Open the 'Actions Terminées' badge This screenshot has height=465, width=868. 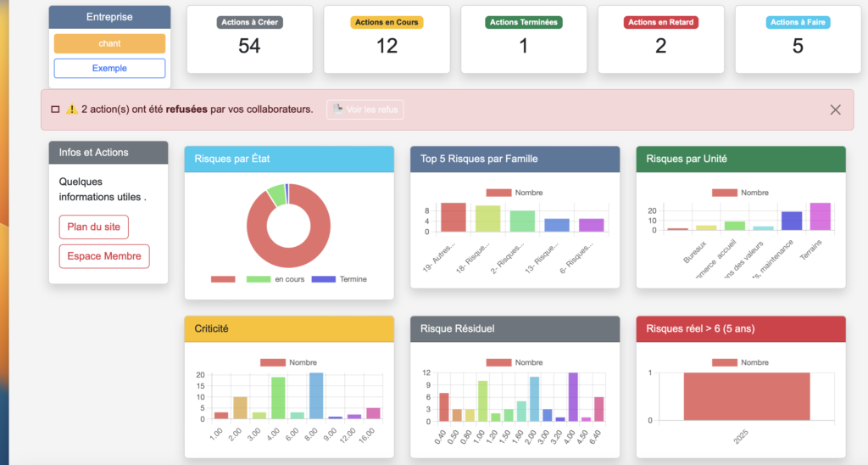pos(524,22)
